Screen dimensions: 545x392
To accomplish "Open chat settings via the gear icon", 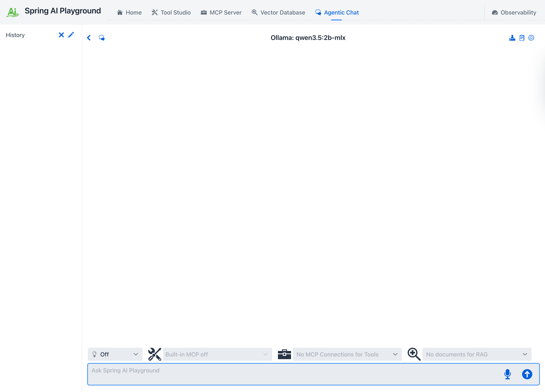I will (531, 38).
